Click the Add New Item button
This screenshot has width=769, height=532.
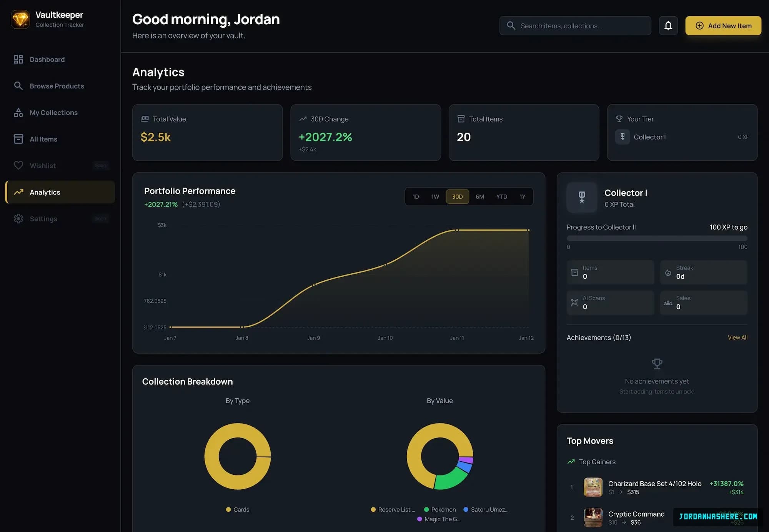tap(723, 26)
